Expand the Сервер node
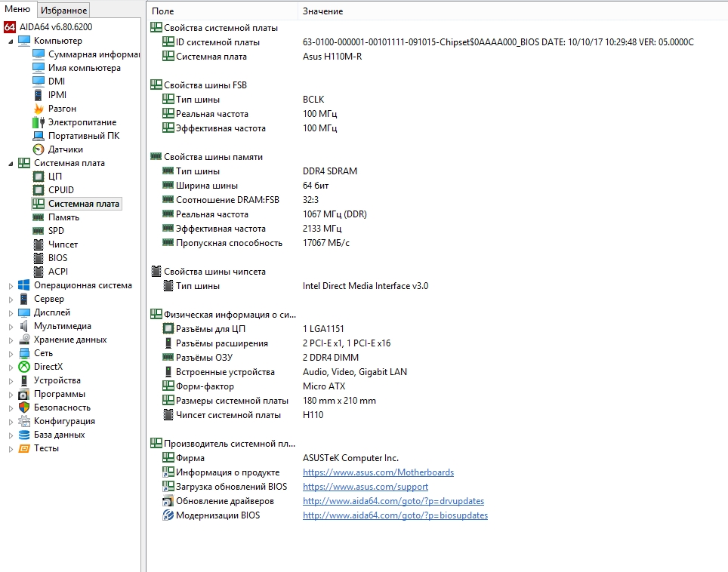Viewport: 728px width, 572px height. [11, 300]
